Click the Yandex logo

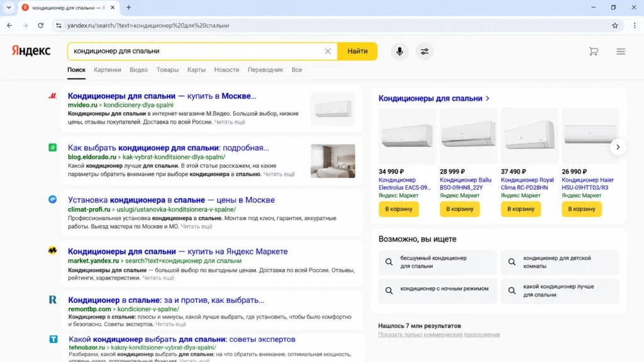31,51
